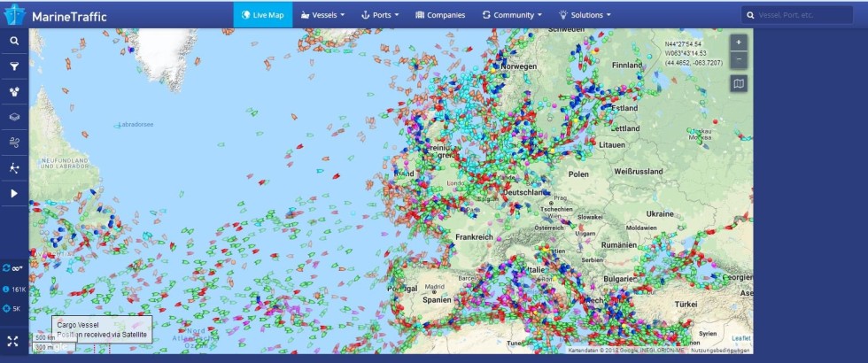Click the Madrid city label
The width and height of the screenshot is (868, 363).
coord(435,286)
